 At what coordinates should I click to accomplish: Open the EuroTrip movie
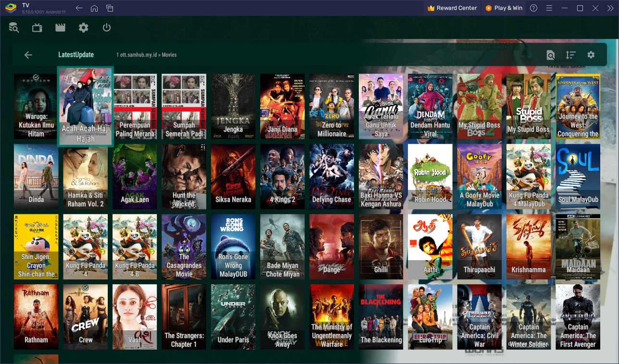coord(430,317)
